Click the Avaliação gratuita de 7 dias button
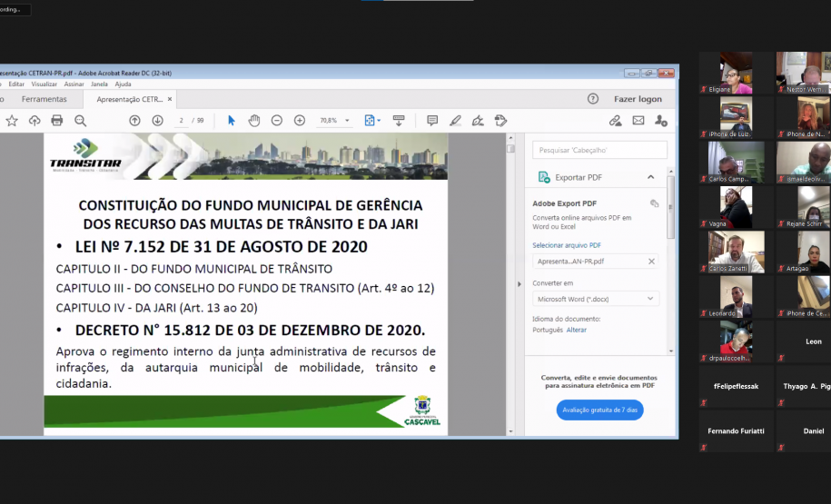The image size is (831, 504). coord(599,410)
